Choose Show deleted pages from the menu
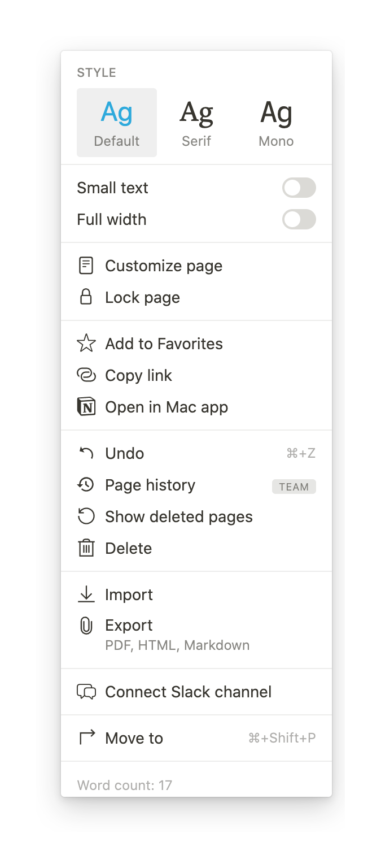Viewport: 381px width, 868px height. (x=178, y=516)
